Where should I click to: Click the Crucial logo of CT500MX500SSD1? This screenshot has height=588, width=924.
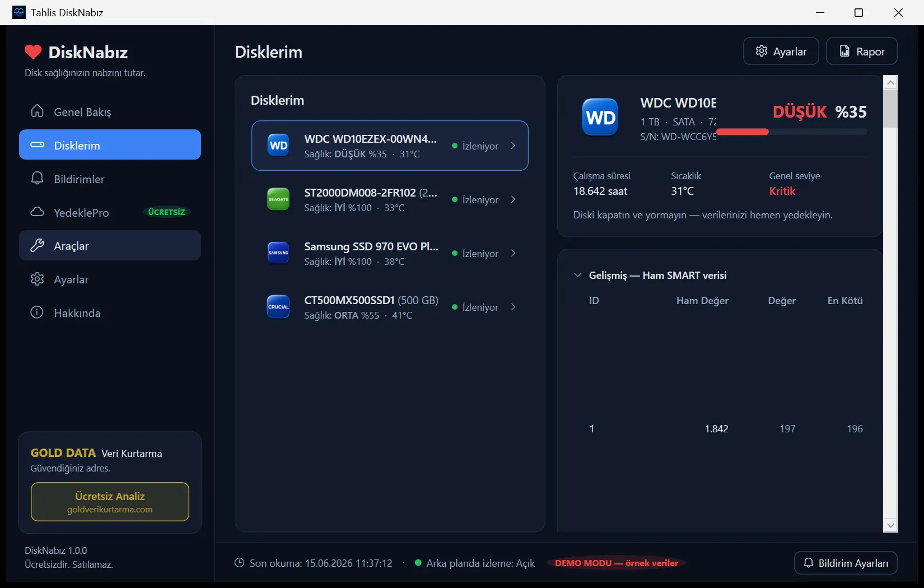coord(278,307)
